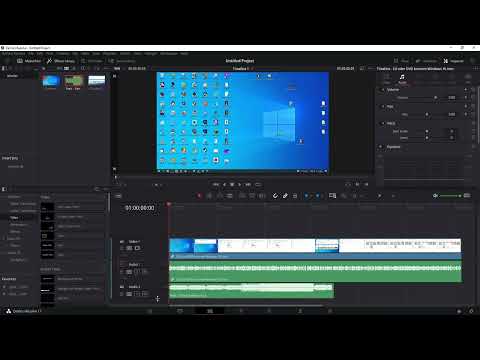Select the red Selection Mode arrow tool

(x=199, y=196)
